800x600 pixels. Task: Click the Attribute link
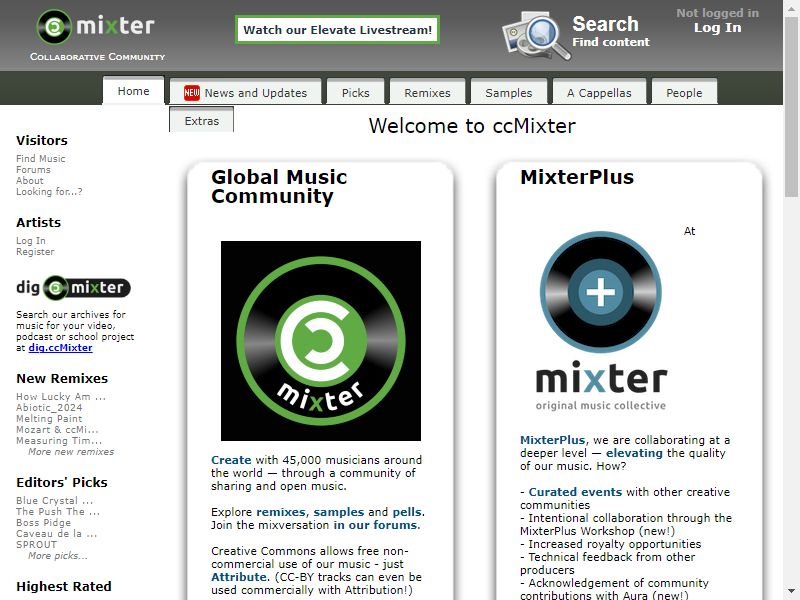coord(239,577)
